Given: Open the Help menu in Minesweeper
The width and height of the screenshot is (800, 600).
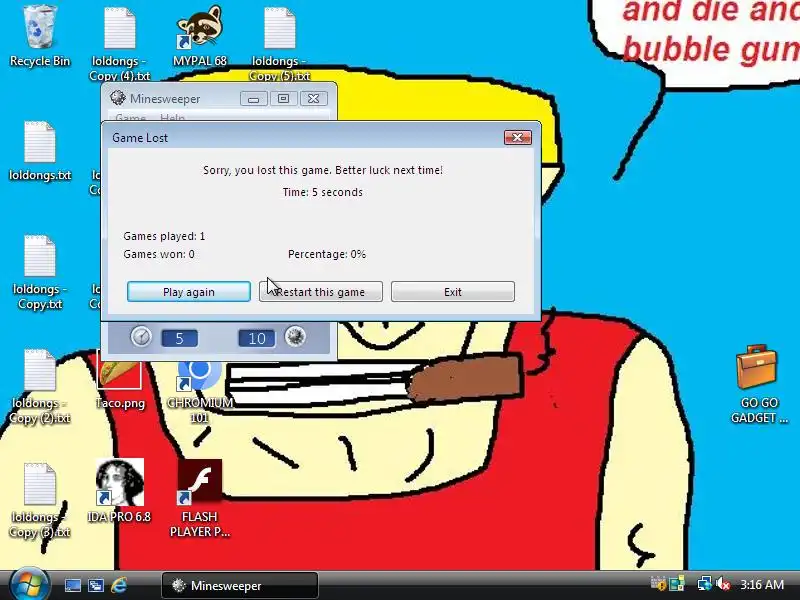Looking at the screenshot, I should point(172,118).
